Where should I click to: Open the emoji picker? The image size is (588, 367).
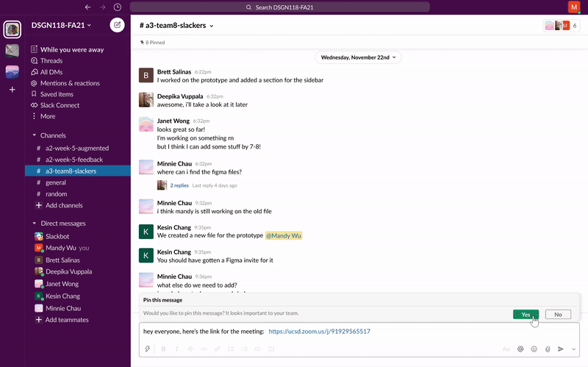click(x=534, y=349)
